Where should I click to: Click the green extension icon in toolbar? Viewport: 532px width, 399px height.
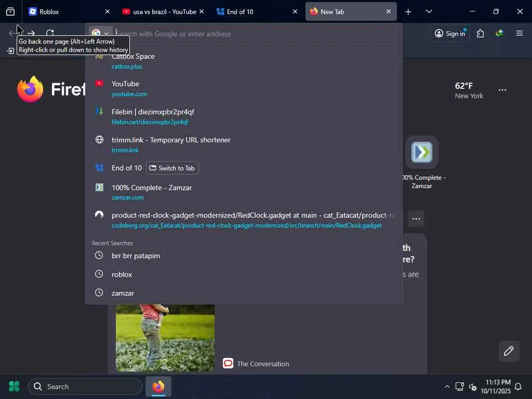point(499,33)
